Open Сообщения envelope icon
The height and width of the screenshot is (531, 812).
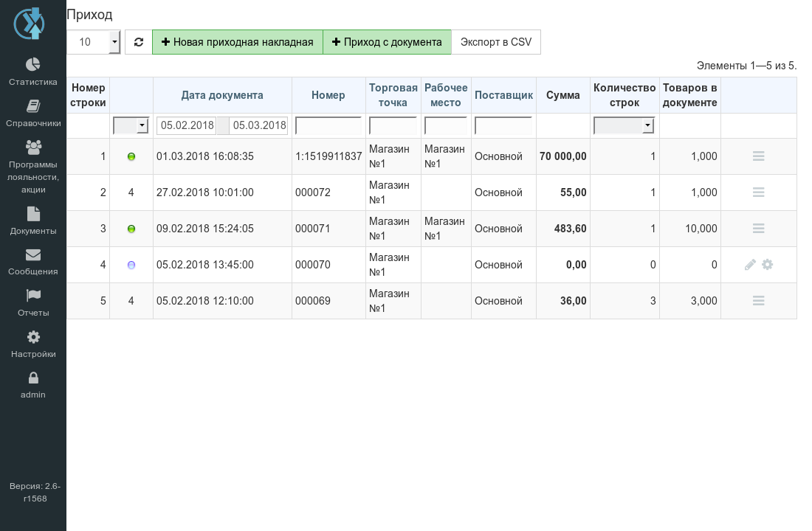33,254
